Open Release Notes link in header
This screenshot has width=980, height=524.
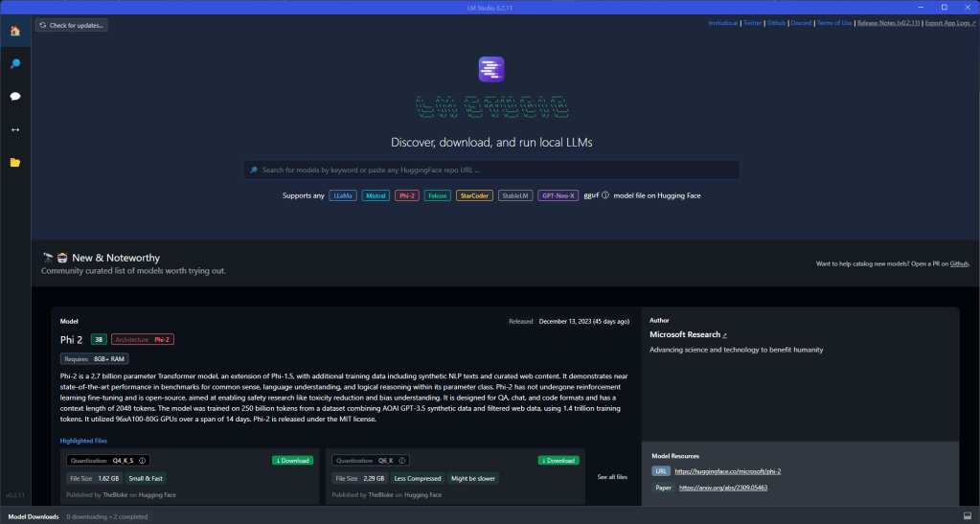coord(887,22)
